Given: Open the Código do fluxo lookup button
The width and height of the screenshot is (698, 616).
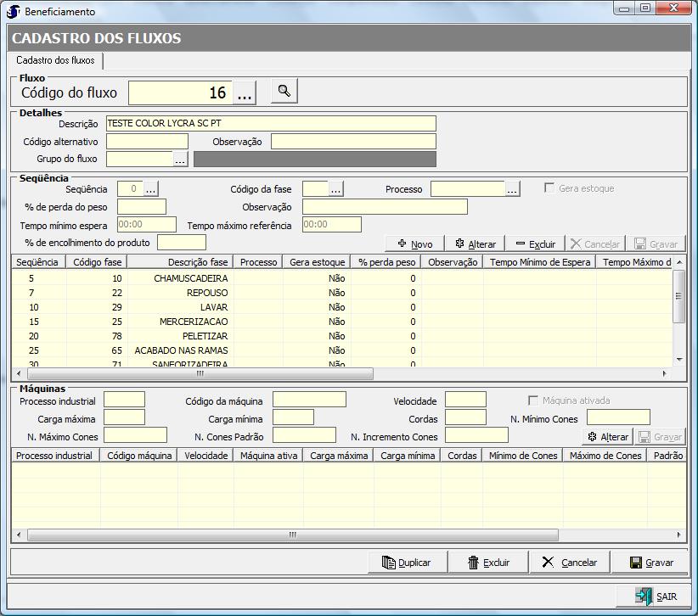Looking at the screenshot, I should tap(245, 92).
